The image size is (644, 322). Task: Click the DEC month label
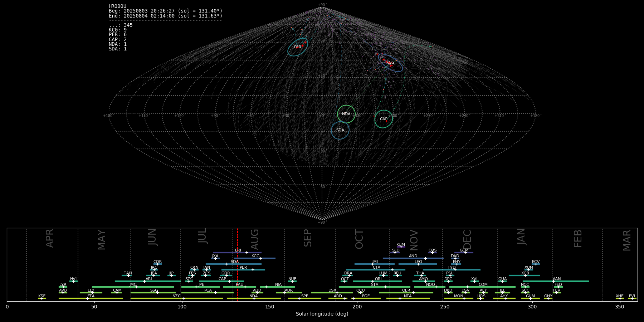coord(467,239)
